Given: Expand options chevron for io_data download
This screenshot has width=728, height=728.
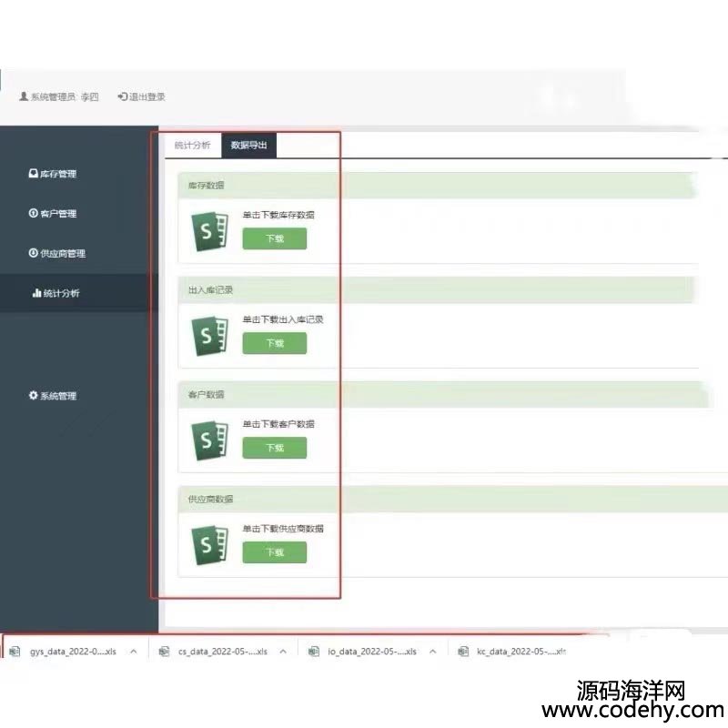Looking at the screenshot, I should point(432,652).
